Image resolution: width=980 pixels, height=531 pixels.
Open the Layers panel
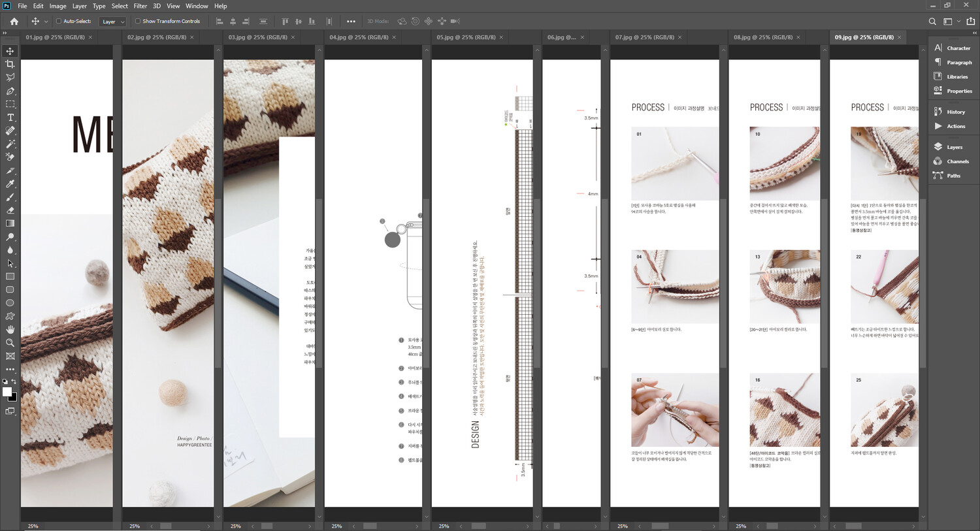[x=954, y=147]
